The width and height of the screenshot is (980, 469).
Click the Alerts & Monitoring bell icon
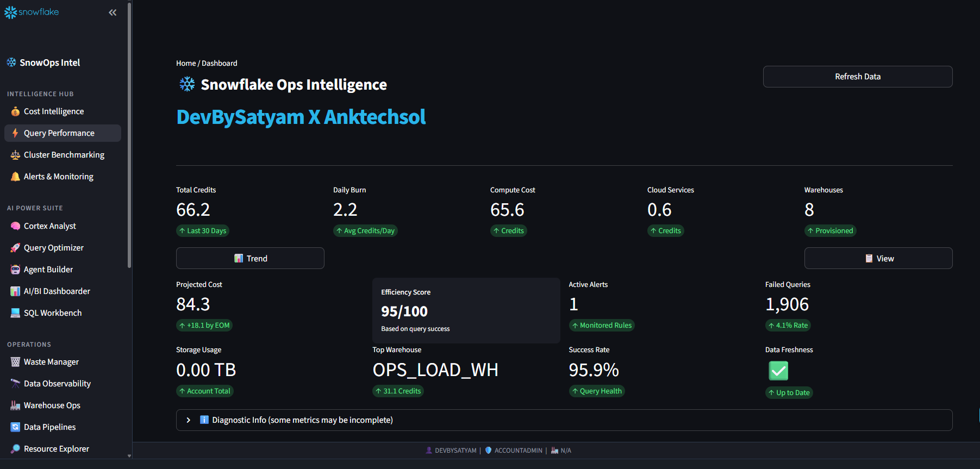(15, 177)
